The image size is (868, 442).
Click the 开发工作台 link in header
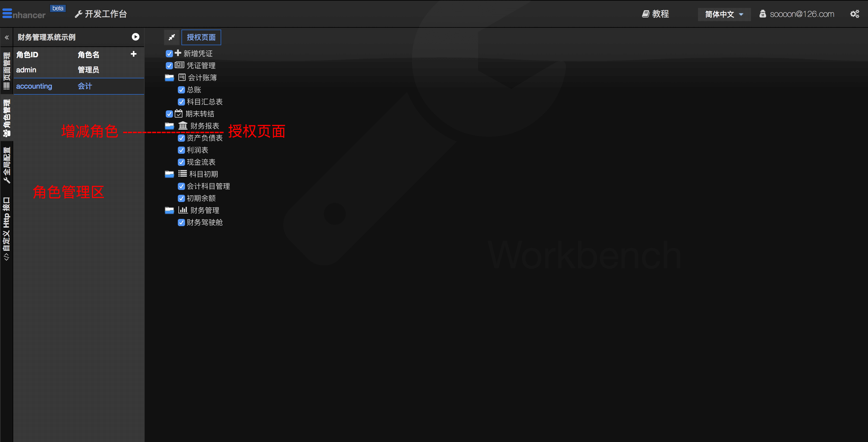pyautogui.click(x=101, y=14)
